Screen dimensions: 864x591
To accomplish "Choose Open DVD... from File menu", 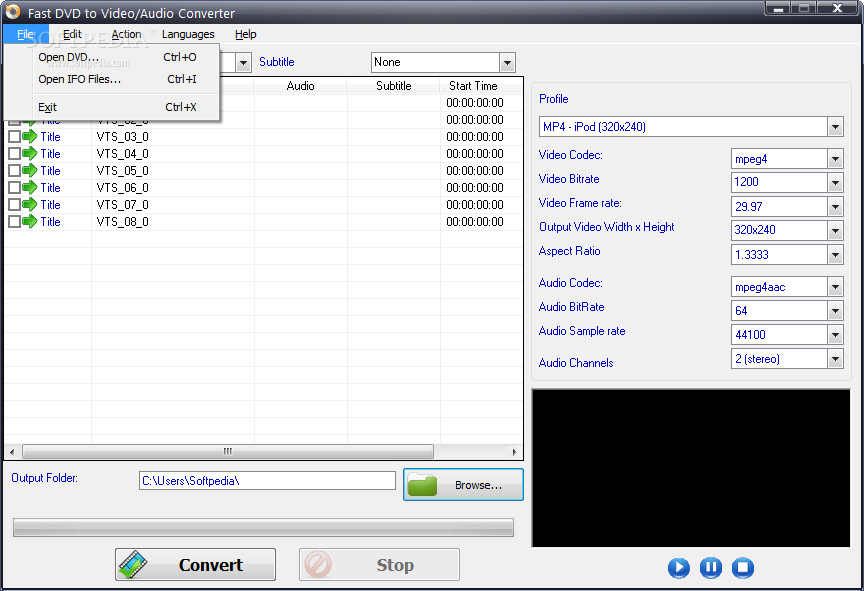I will tap(112, 57).
